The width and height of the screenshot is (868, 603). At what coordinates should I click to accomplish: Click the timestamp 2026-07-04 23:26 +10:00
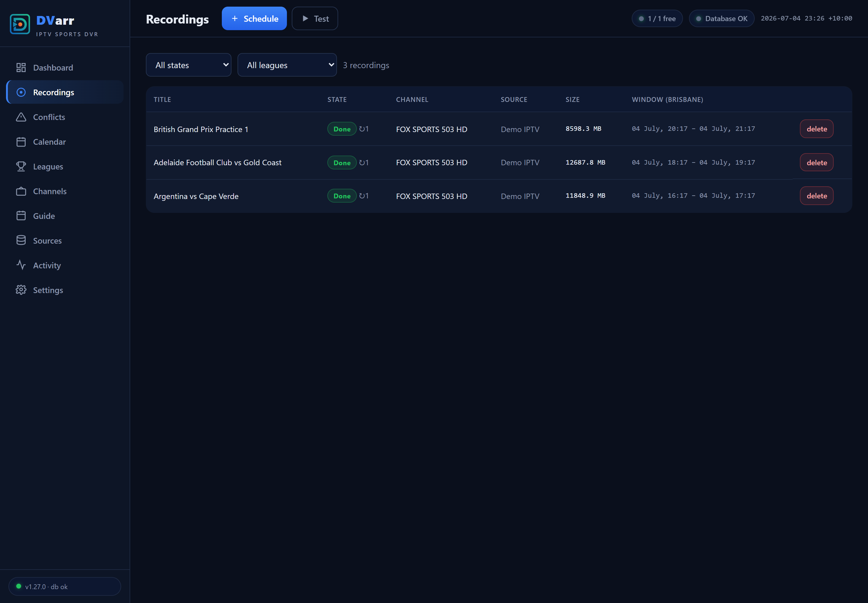click(807, 18)
